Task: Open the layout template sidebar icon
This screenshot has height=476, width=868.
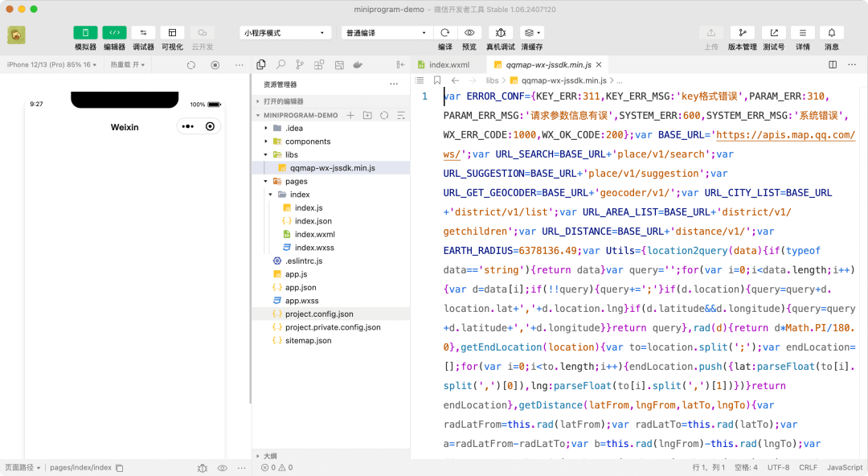Action: [x=339, y=65]
